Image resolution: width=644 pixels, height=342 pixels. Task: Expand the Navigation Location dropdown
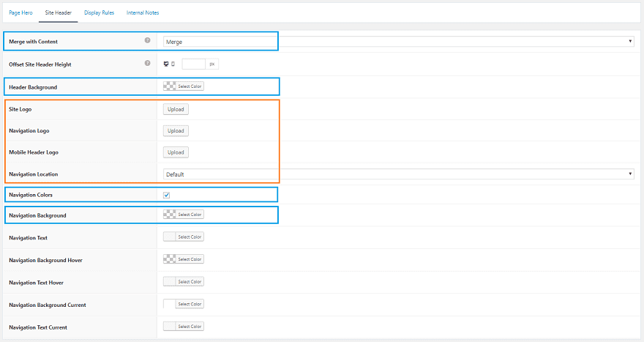pyautogui.click(x=398, y=174)
